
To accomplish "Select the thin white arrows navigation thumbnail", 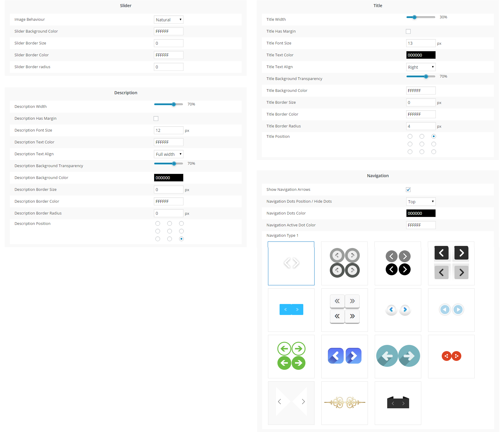I will point(291,263).
